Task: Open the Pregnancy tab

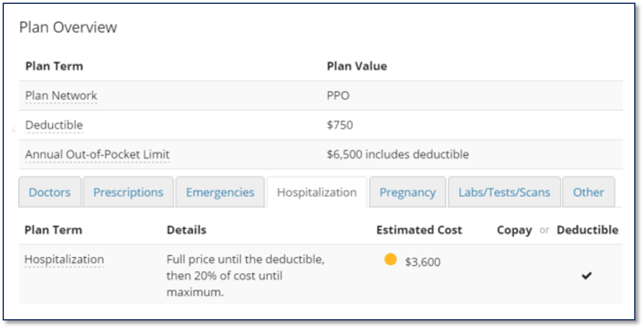Action: (x=408, y=192)
